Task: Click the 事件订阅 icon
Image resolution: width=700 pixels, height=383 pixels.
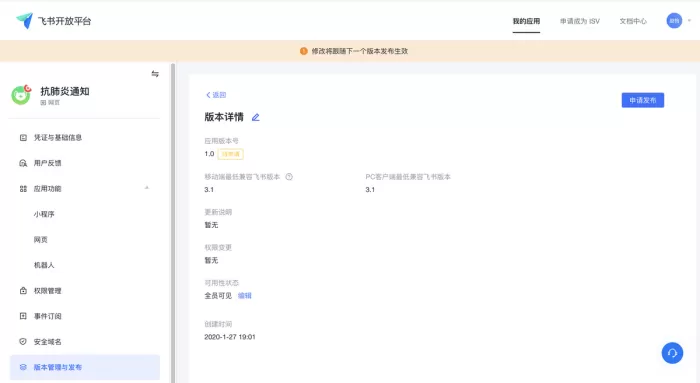Action: 23,316
